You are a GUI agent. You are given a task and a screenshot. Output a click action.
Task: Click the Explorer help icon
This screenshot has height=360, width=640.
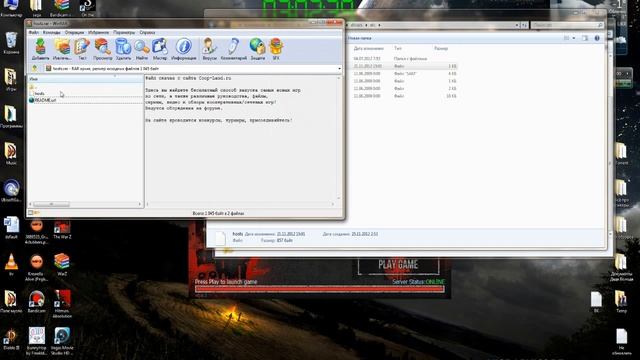(x=597, y=38)
